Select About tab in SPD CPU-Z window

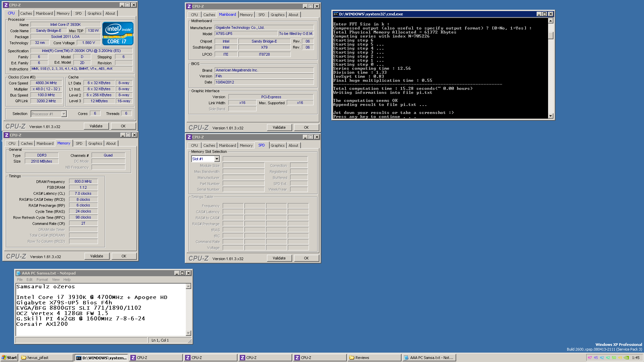(x=293, y=145)
